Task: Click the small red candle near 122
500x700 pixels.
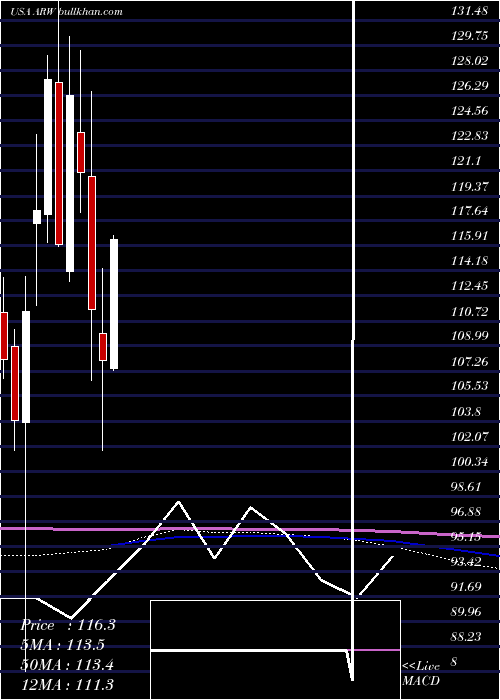Action: (x=81, y=152)
